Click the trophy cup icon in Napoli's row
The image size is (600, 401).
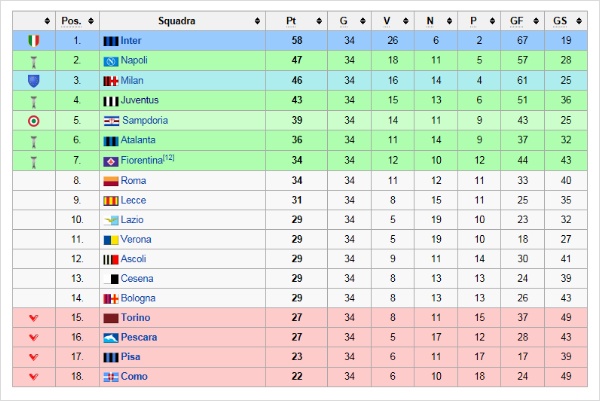pos(34,62)
